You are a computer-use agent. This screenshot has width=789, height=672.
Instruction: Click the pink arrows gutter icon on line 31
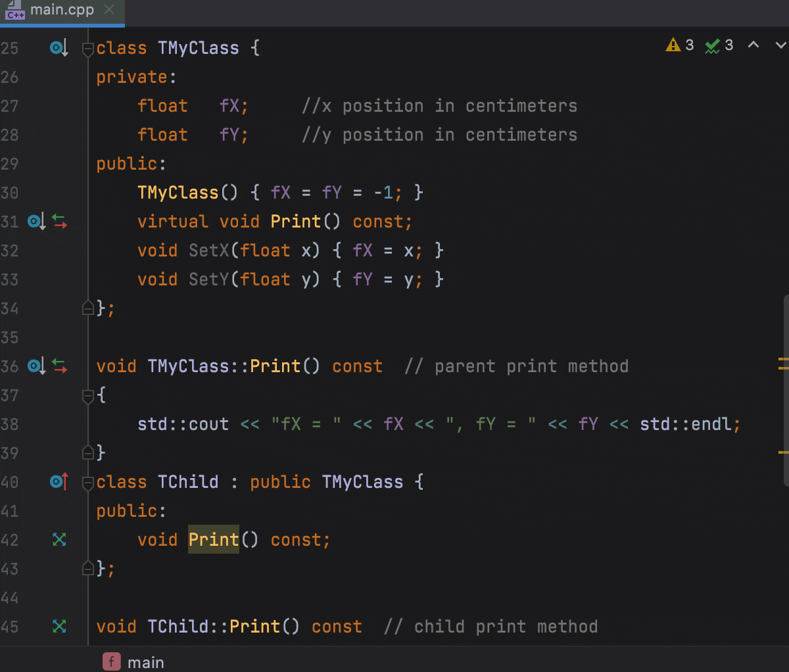pos(60,221)
